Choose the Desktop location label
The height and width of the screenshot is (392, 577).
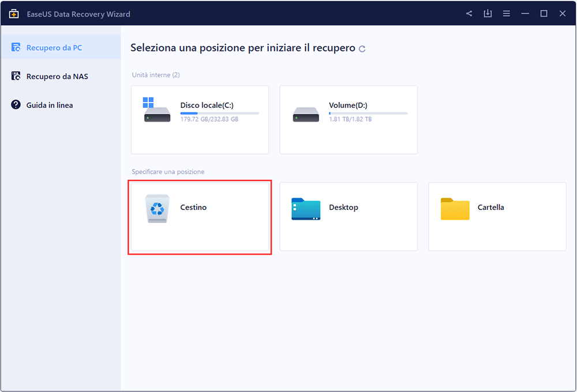(343, 208)
